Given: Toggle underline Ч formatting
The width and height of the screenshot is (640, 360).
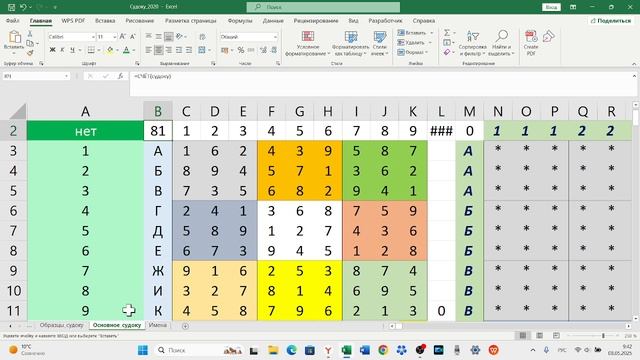Looking at the screenshot, I should pyautogui.click(x=72, y=50).
